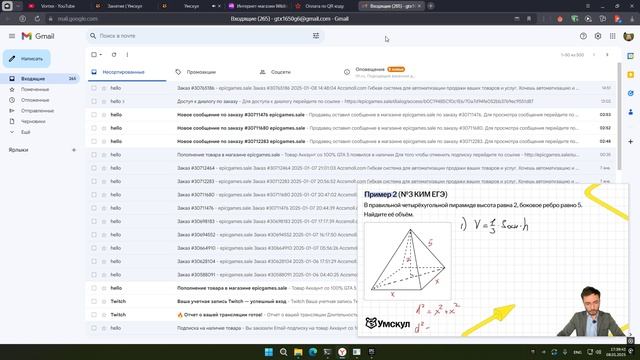Open the email Новое сообщение по заказу #30712283
Image resolution: width=640 pixels, height=360 pixels.
(351, 141)
